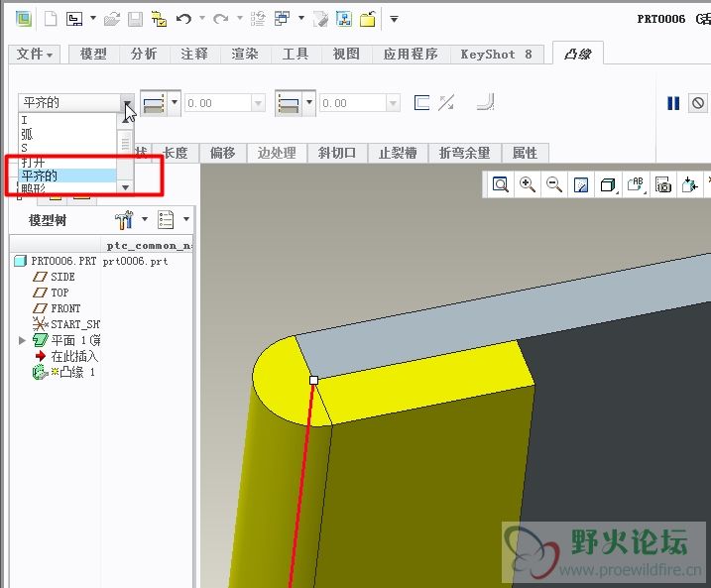Screen dimensions: 711x588
Task: Open the 止裂槽 options panel
Action: (398, 153)
